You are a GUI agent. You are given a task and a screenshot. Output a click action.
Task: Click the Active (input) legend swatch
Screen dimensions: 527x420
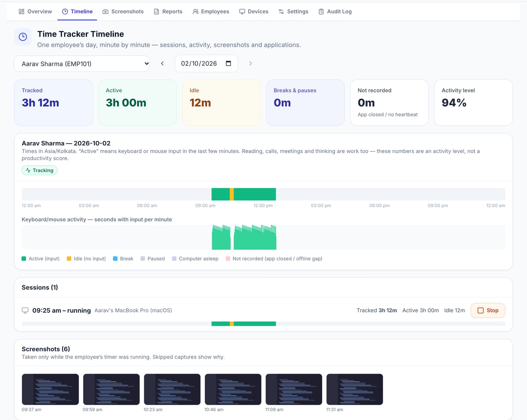pyautogui.click(x=24, y=259)
